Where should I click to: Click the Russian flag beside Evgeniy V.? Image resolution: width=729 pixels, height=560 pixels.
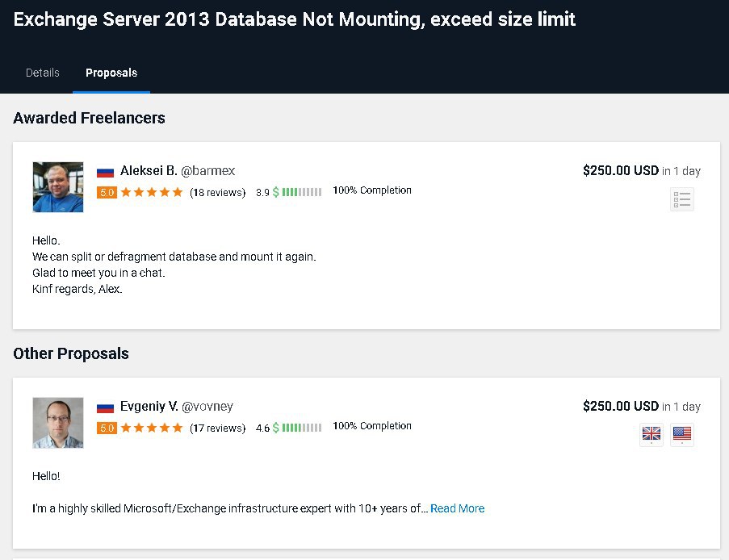[x=105, y=407]
